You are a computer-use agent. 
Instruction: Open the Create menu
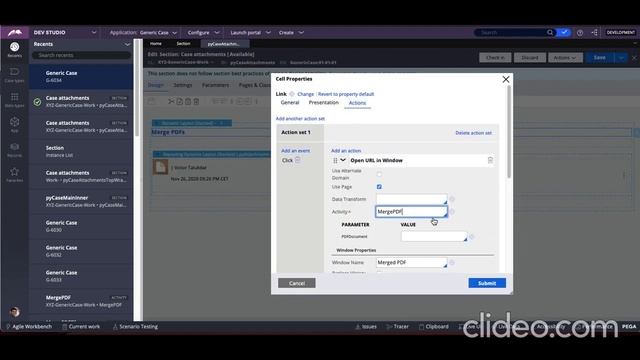click(291, 33)
